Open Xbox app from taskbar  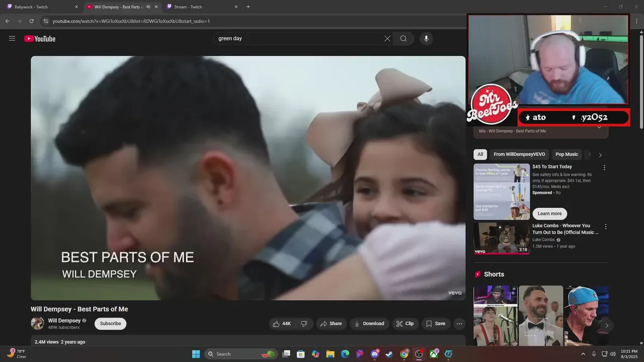[433, 354]
